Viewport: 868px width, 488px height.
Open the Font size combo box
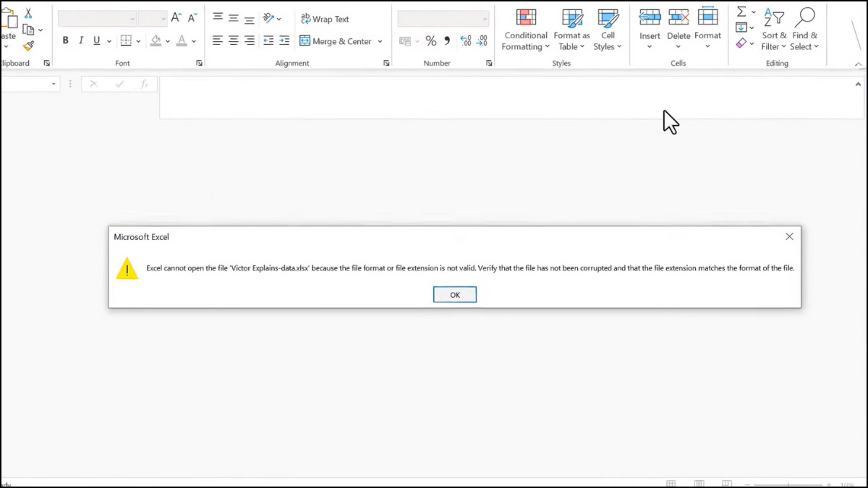(153, 19)
